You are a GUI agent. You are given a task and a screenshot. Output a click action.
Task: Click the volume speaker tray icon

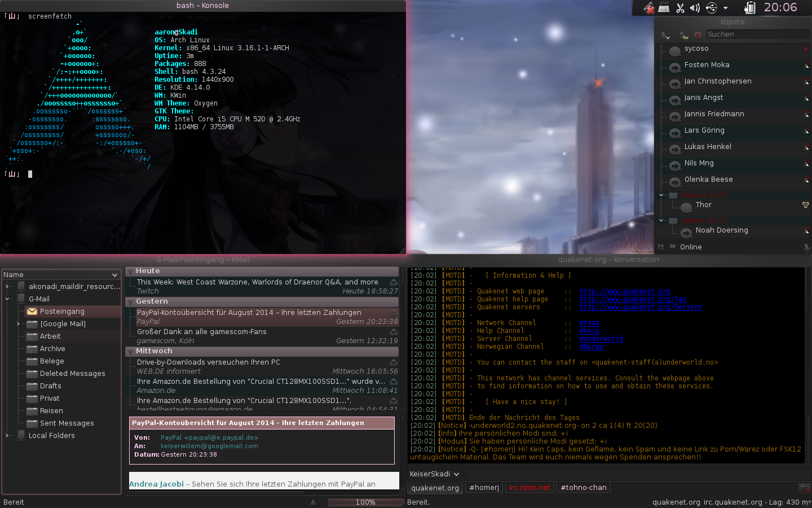[695, 8]
